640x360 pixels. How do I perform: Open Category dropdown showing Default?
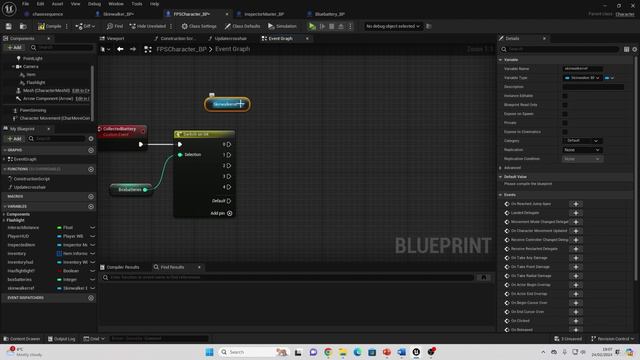pos(582,140)
